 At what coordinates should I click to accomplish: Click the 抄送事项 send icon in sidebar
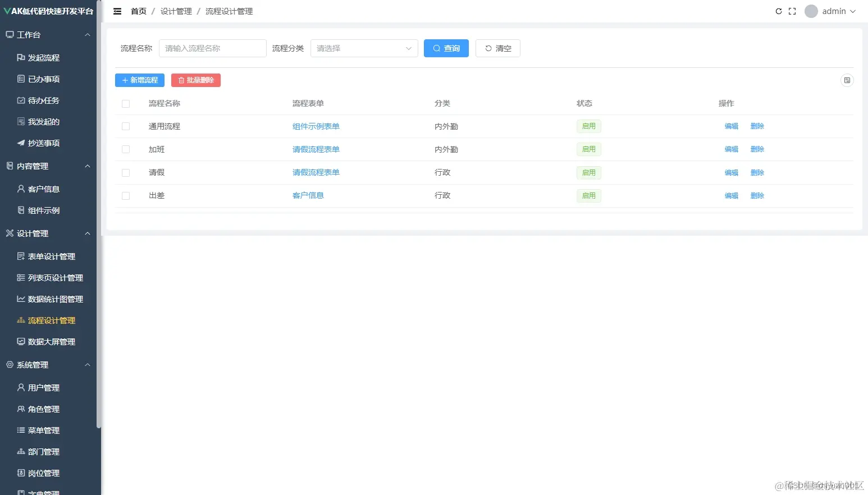[20, 143]
